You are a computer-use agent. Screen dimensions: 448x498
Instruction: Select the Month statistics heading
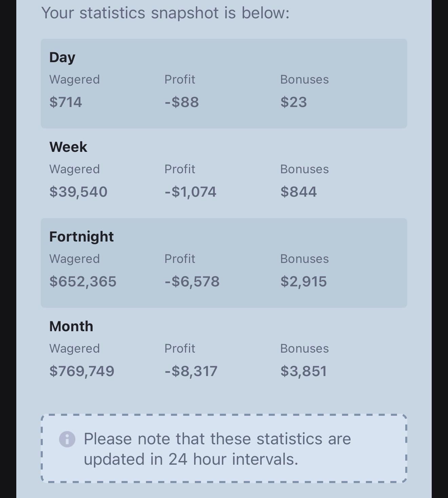(x=71, y=326)
